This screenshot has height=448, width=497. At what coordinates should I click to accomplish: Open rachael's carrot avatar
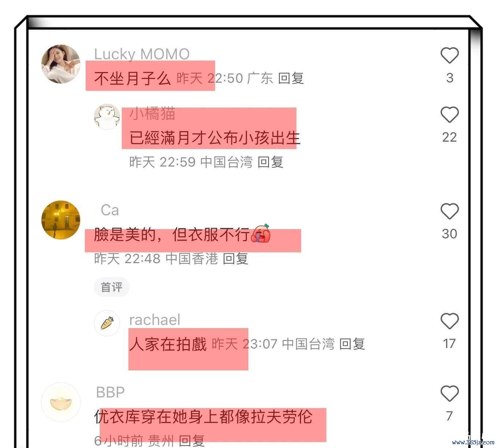107,323
